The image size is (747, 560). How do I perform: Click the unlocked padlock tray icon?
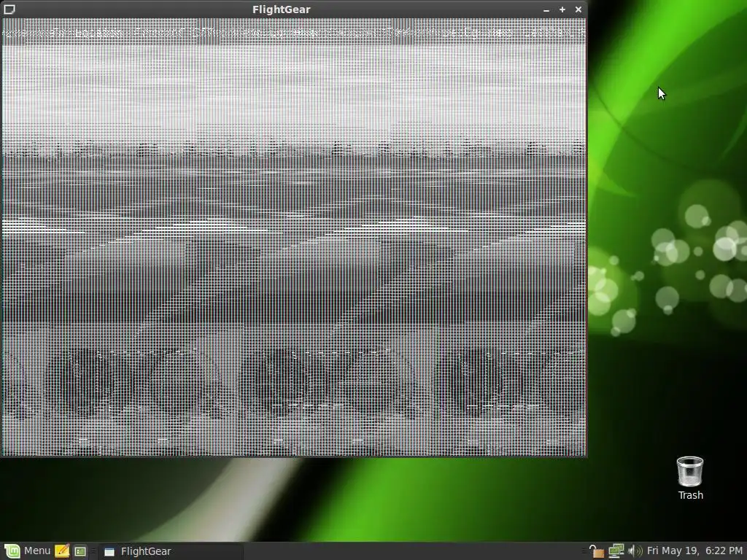click(596, 551)
